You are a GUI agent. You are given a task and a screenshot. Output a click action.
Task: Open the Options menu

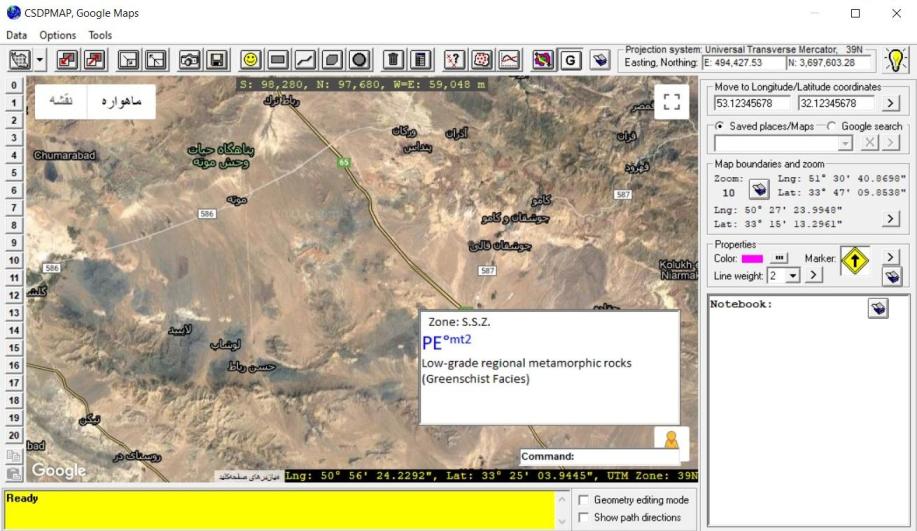pyautogui.click(x=57, y=35)
